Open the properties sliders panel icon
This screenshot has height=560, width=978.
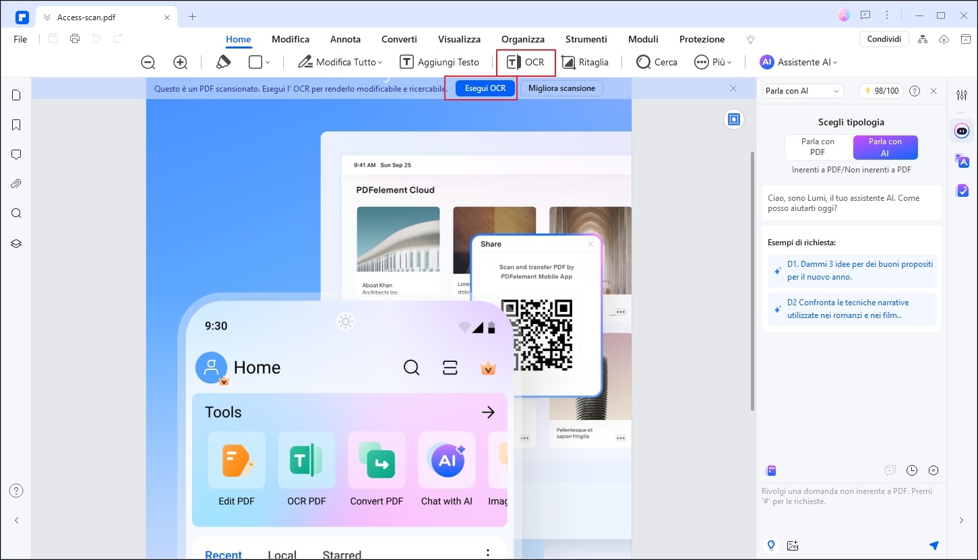click(x=962, y=95)
